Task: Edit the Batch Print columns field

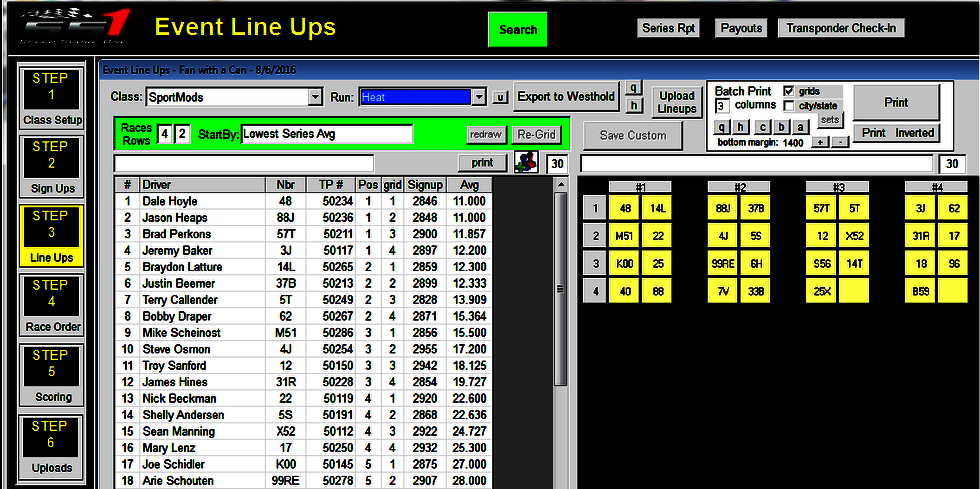Action: 722,105
